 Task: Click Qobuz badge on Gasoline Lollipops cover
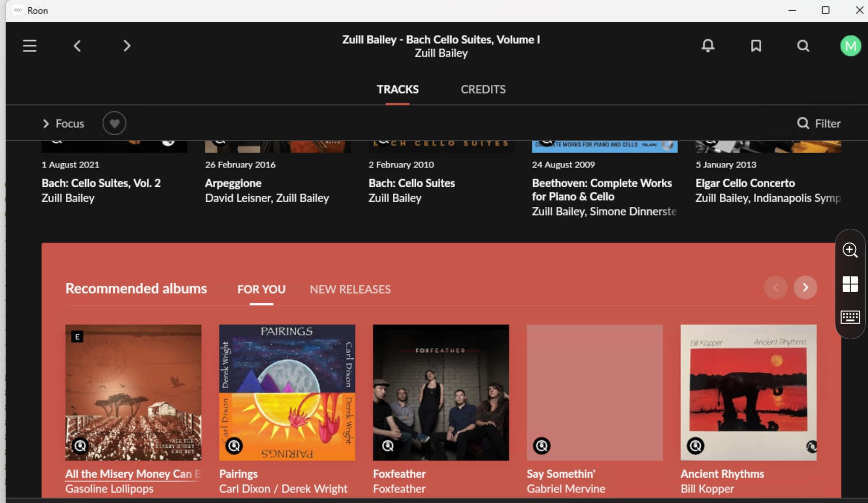(x=80, y=446)
